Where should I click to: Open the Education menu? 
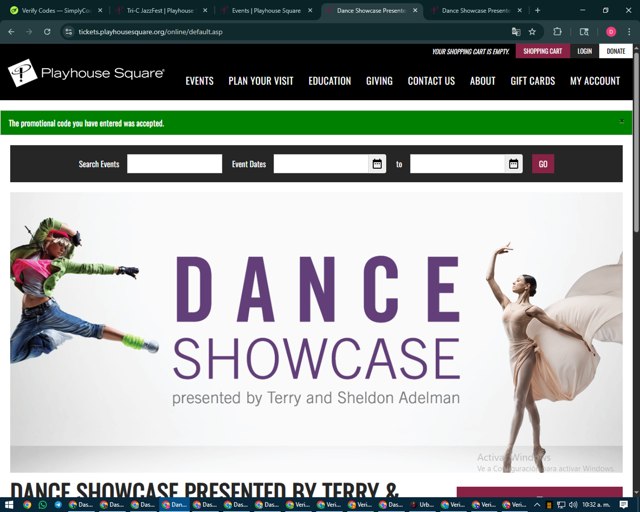click(330, 81)
